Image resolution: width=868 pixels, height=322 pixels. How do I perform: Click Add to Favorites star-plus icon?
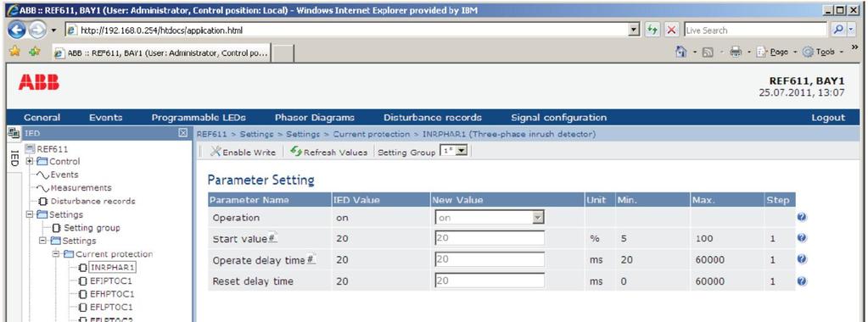pyautogui.click(x=35, y=52)
